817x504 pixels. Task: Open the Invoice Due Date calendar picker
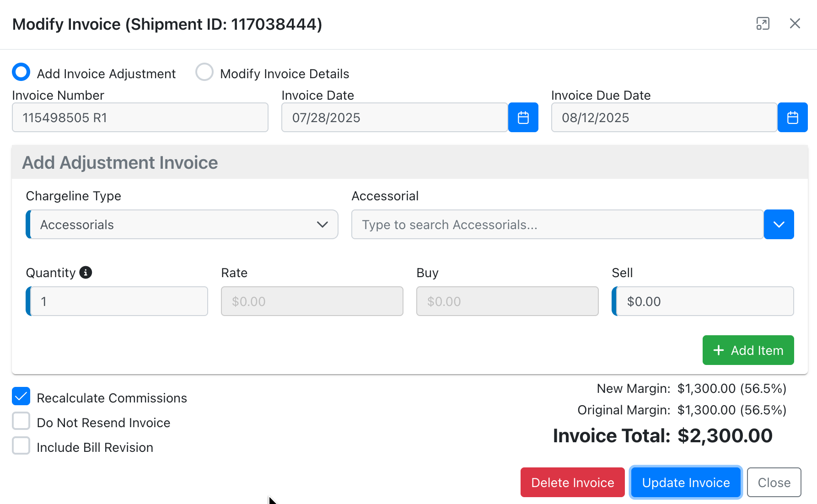793,118
